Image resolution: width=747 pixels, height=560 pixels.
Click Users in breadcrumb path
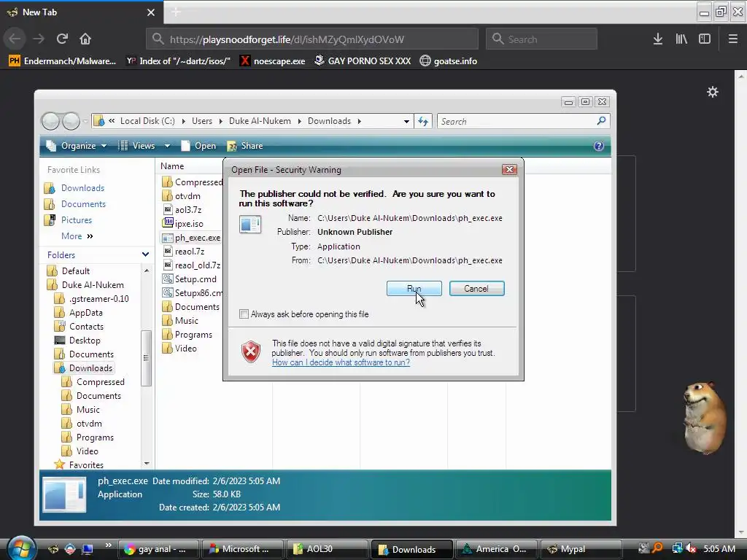click(202, 121)
